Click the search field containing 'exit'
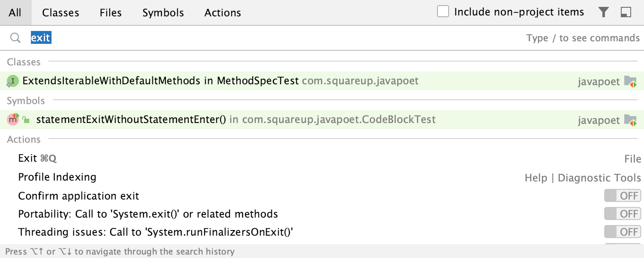Viewport: 644px width, 258px height. 258,38
